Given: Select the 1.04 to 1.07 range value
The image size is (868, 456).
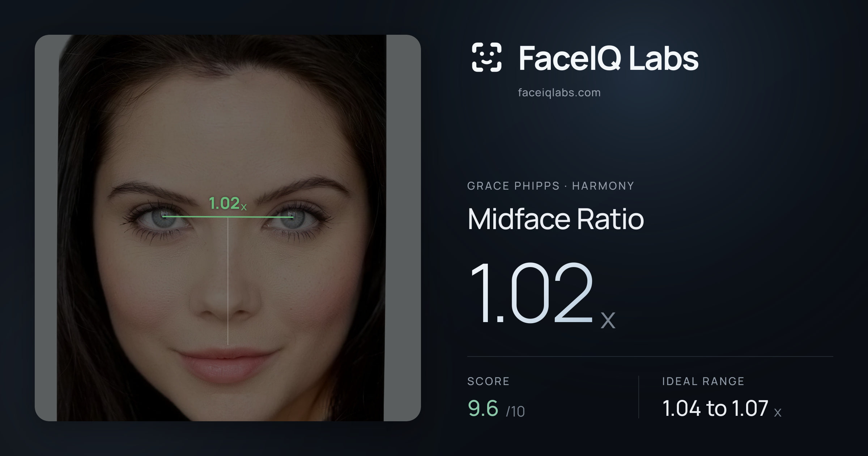Looking at the screenshot, I should click(x=722, y=408).
